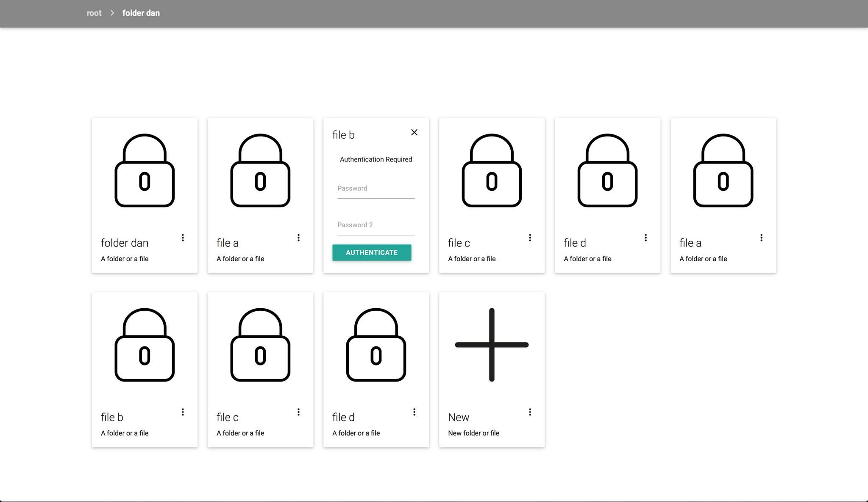
Task: Click the lock icon on first-row file c
Action: 492,171
